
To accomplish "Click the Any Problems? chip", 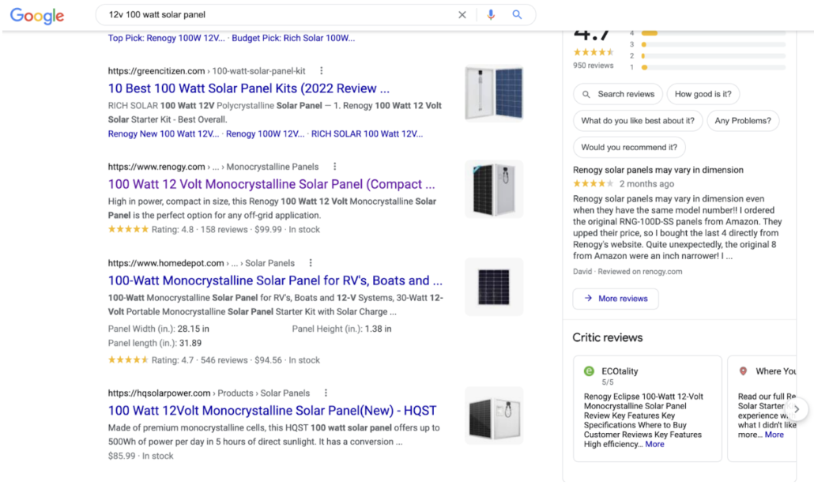I will pyautogui.click(x=743, y=121).
